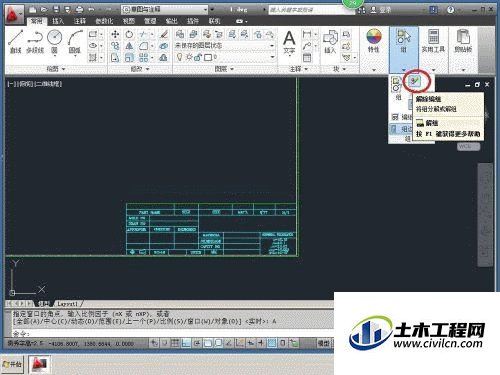
Task: Click the Insert (插入) block button
Action: [x=330, y=42]
